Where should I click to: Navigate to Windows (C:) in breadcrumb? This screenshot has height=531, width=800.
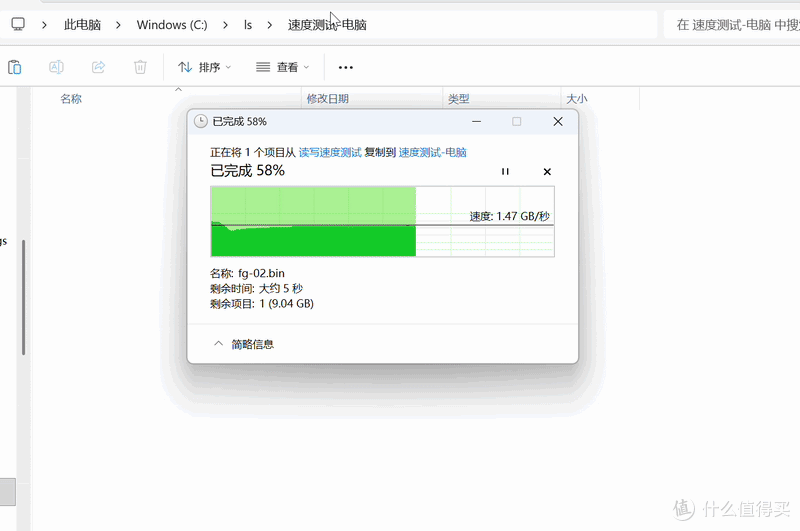[x=172, y=25]
